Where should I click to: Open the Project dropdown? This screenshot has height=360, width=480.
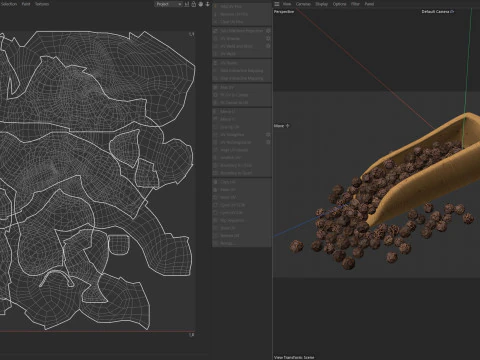click(x=168, y=4)
